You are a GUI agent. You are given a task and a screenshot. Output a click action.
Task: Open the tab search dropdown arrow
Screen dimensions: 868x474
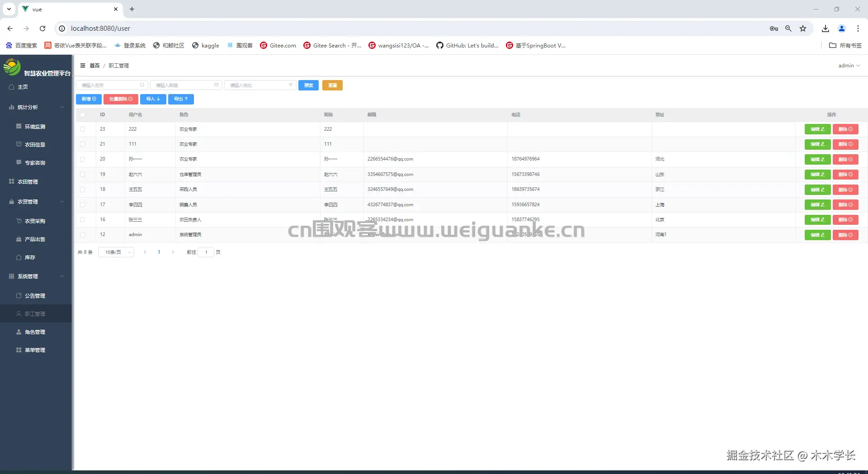tap(9, 9)
